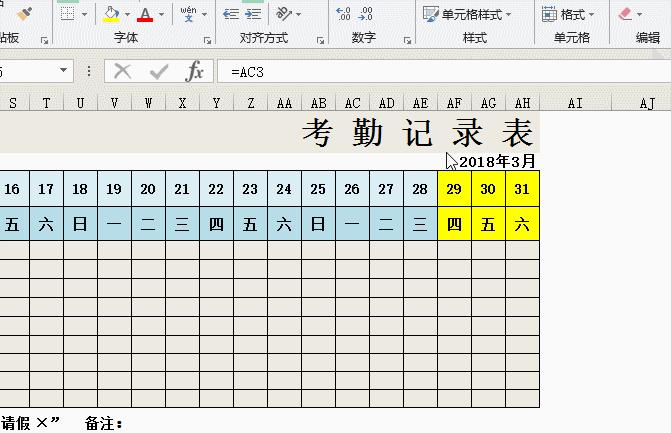Select column AB header
The width and height of the screenshot is (671, 433).
pyautogui.click(x=318, y=103)
